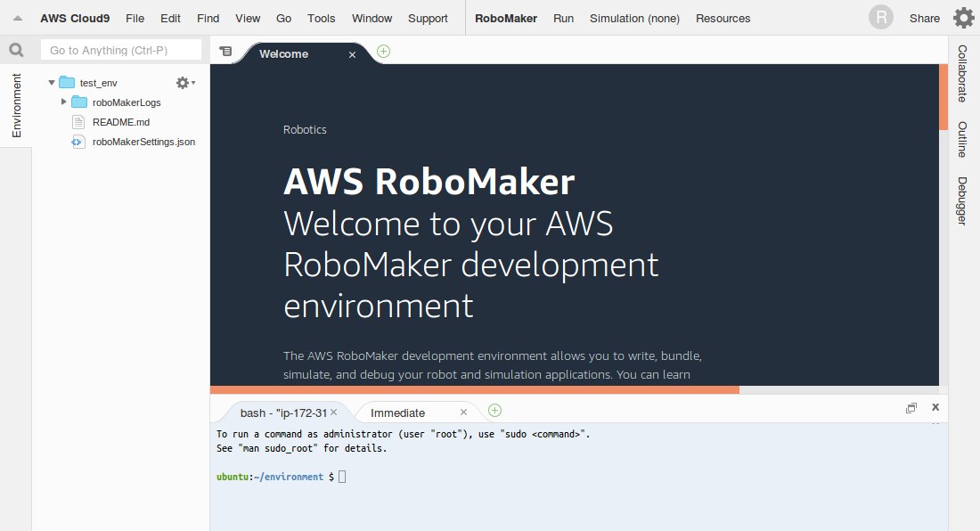Expand the roboMakerLogs folder
The height and width of the screenshot is (531, 980).
[64, 102]
